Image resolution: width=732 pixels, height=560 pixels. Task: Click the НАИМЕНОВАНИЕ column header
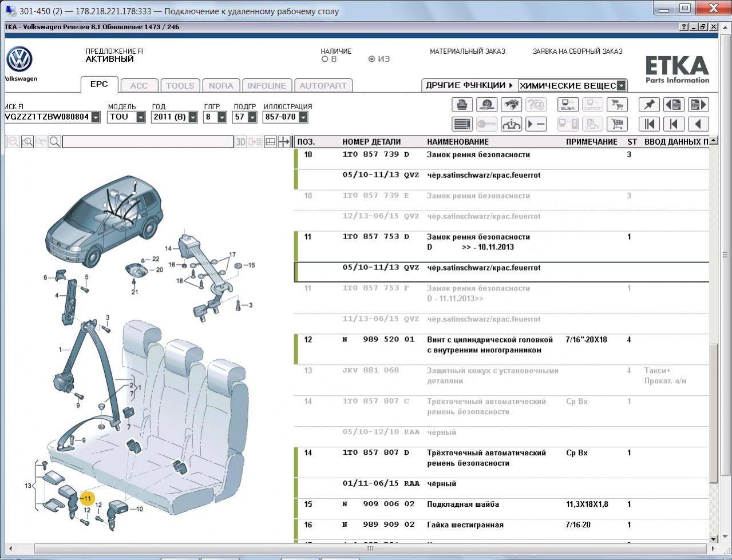458,142
